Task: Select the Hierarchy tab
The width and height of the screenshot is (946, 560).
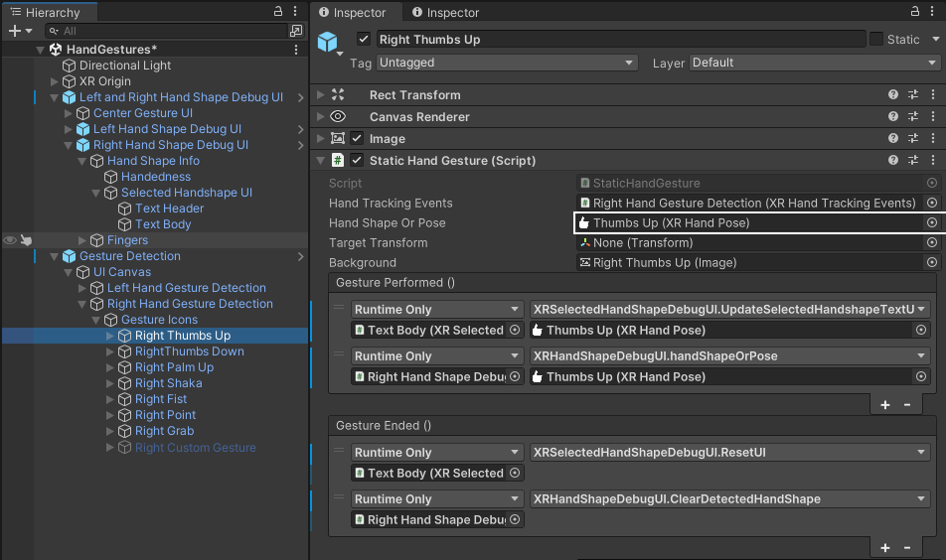Action: click(x=46, y=13)
